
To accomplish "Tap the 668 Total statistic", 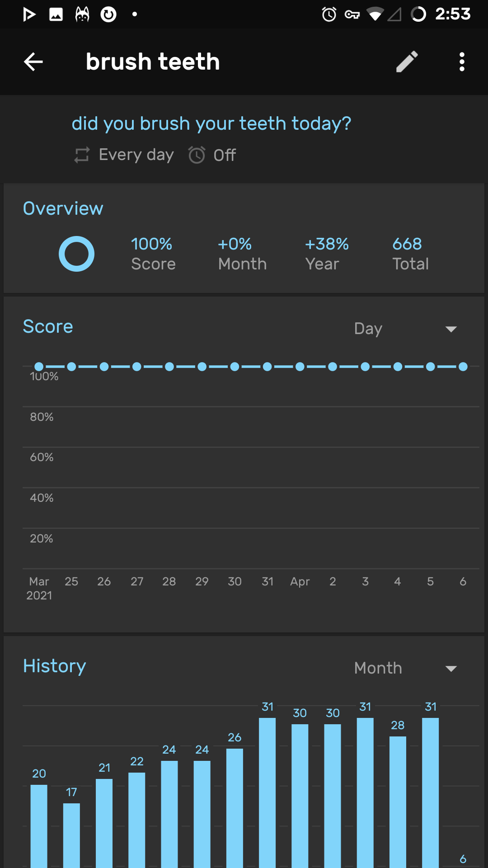I will pyautogui.click(x=410, y=254).
